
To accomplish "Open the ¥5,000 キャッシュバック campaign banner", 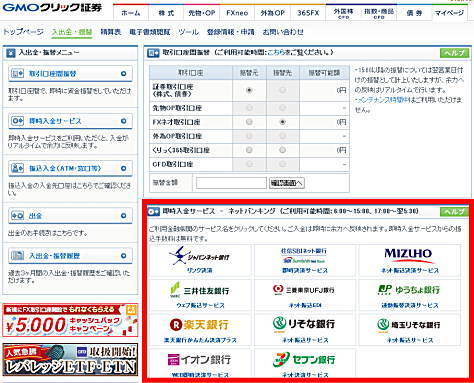I will point(70,320).
